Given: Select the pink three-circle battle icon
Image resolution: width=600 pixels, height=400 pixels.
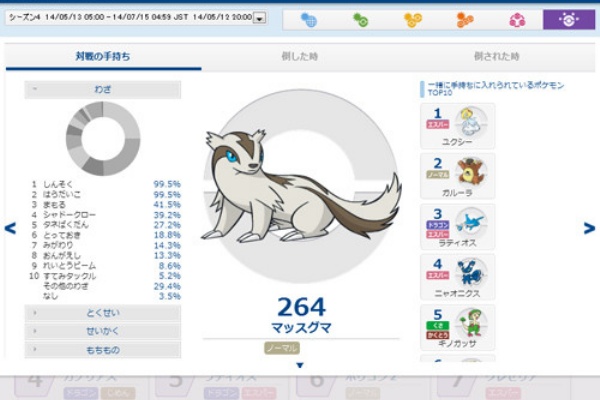Looking at the screenshot, I should [517, 20].
